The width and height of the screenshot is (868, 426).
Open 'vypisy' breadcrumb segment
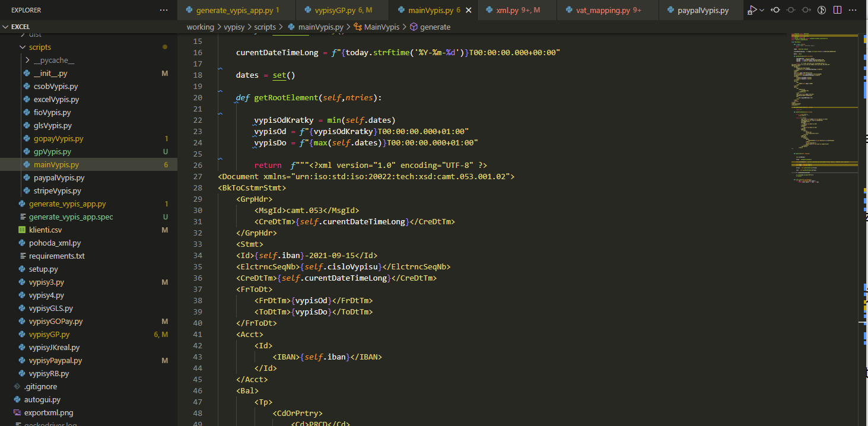pyautogui.click(x=234, y=27)
